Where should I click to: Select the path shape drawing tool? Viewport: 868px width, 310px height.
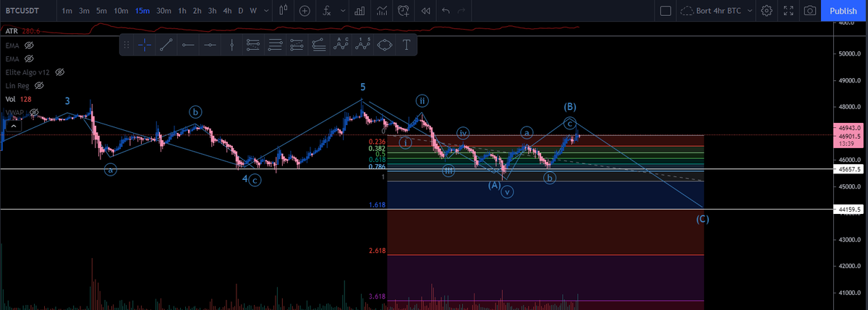coord(384,45)
